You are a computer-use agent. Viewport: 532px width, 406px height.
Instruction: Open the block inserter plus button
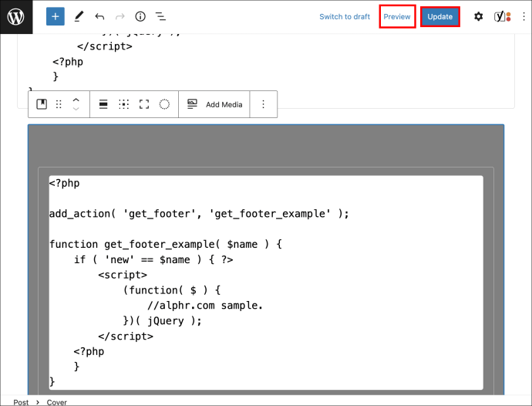click(56, 17)
